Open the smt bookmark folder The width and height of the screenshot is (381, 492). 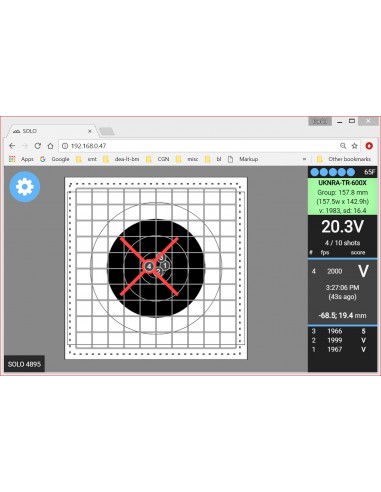pyautogui.click(x=86, y=159)
